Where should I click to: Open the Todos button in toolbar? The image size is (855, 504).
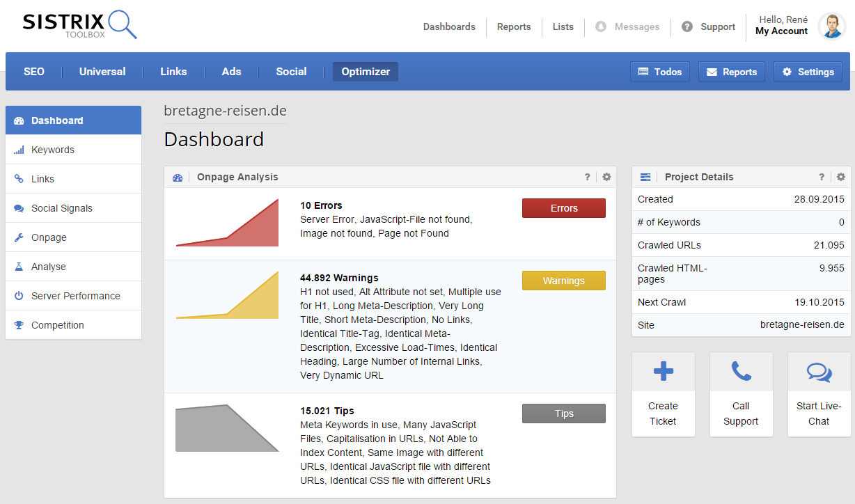point(660,72)
